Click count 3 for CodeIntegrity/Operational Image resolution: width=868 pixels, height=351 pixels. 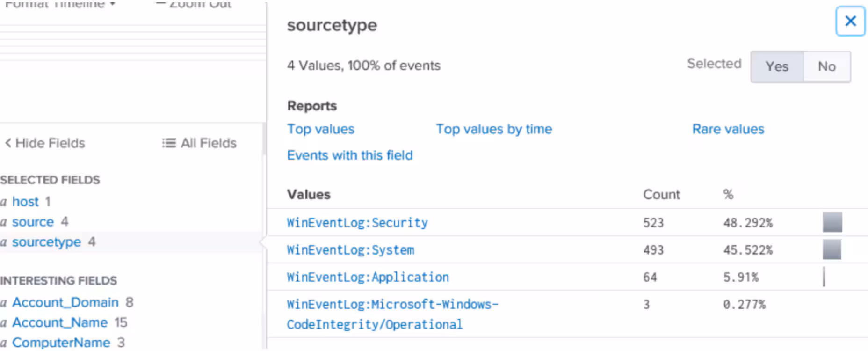coord(646,304)
